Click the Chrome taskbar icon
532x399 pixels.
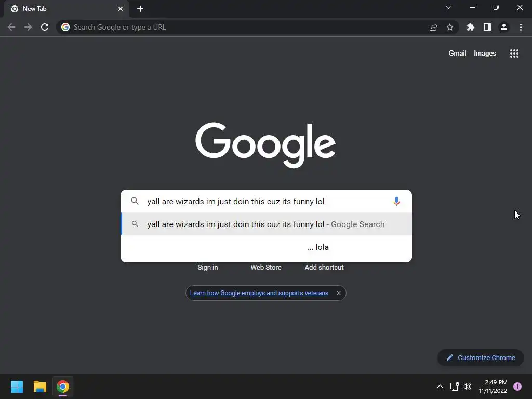coord(63,387)
